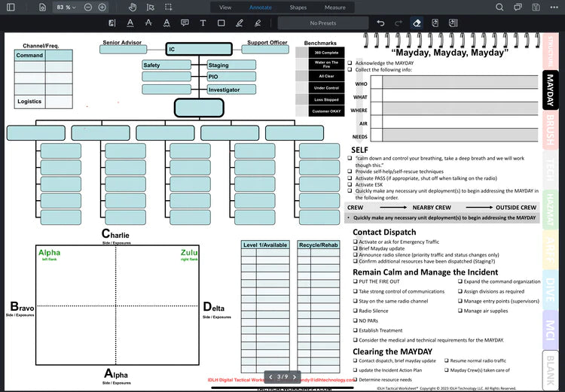Check the 'Radio Silence' checkbox

tap(354, 311)
